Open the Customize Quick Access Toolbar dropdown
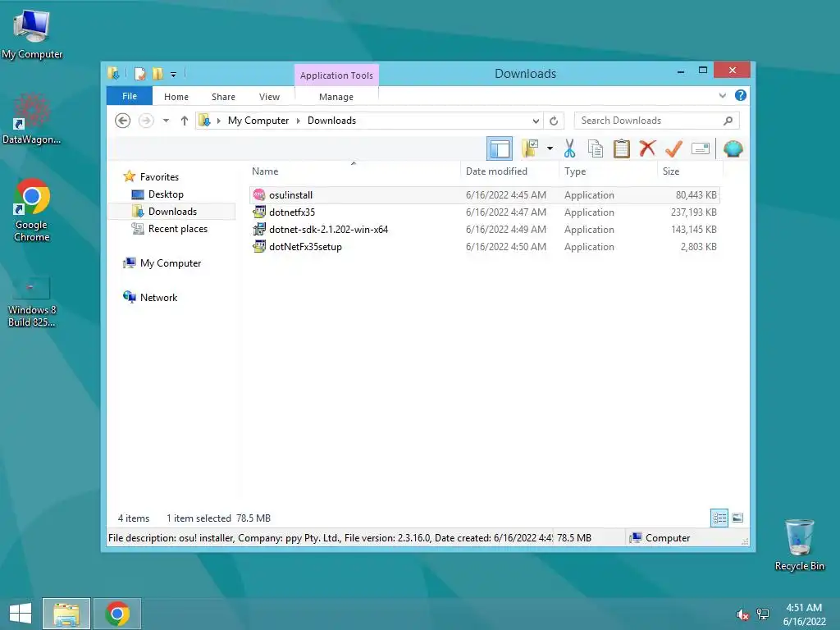Image resolution: width=840 pixels, height=630 pixels. pyautogui.click(x=173, y=75)
